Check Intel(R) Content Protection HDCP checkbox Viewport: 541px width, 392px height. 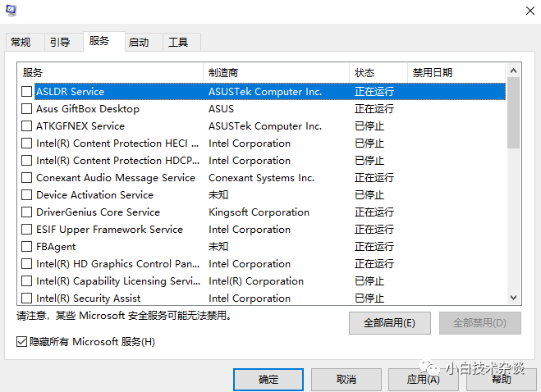(26, 160)
